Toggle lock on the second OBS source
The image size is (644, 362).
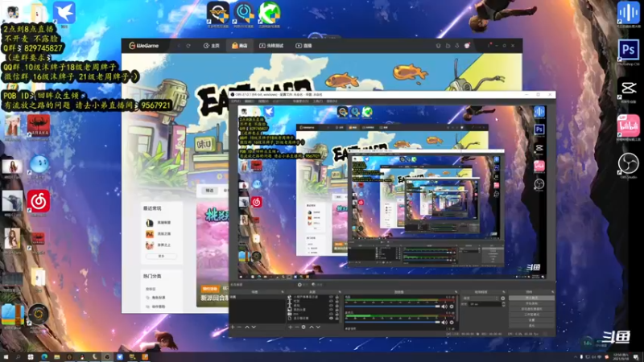tap(337, 301)
